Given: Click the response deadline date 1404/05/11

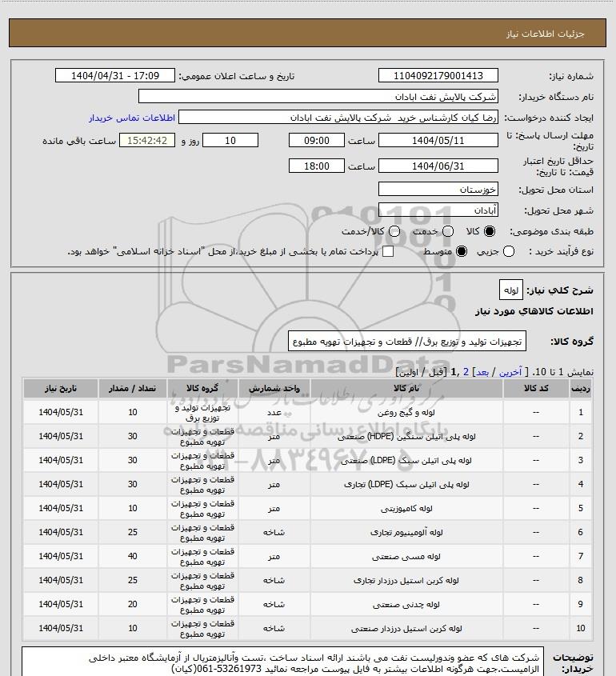Looking at the screenshot, I should click(438, 141).
